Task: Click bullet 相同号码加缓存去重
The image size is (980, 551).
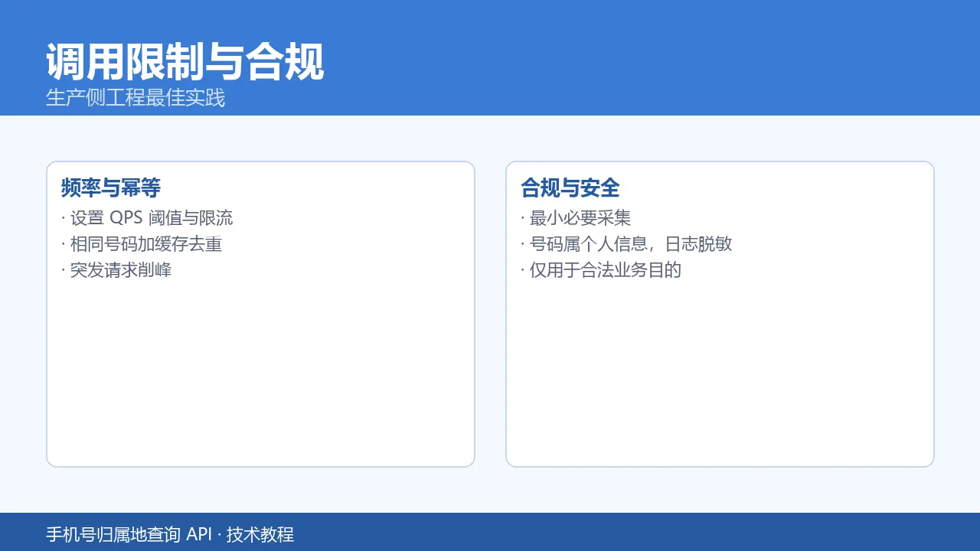Action: click(x=142, y=244)
